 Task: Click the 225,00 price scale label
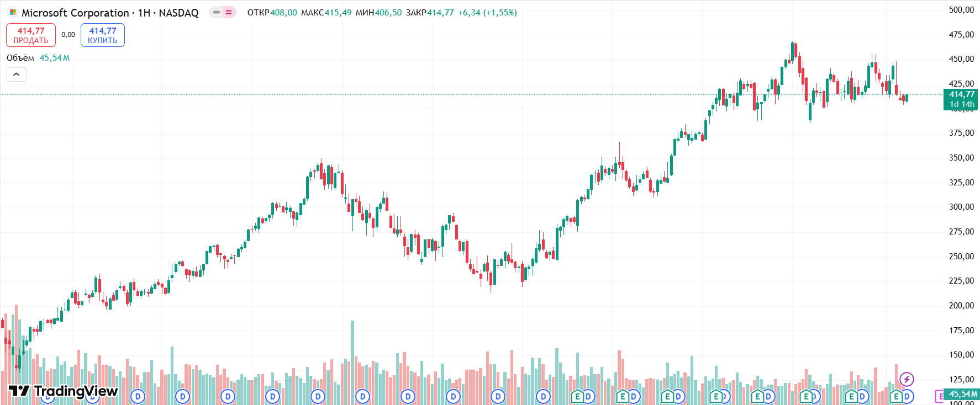click(x=961, y=280)
